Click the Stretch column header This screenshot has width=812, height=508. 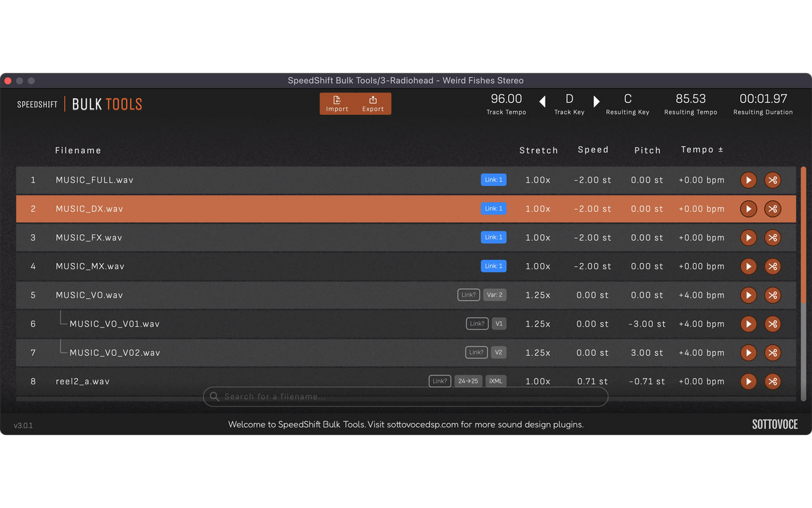[539, 150]
